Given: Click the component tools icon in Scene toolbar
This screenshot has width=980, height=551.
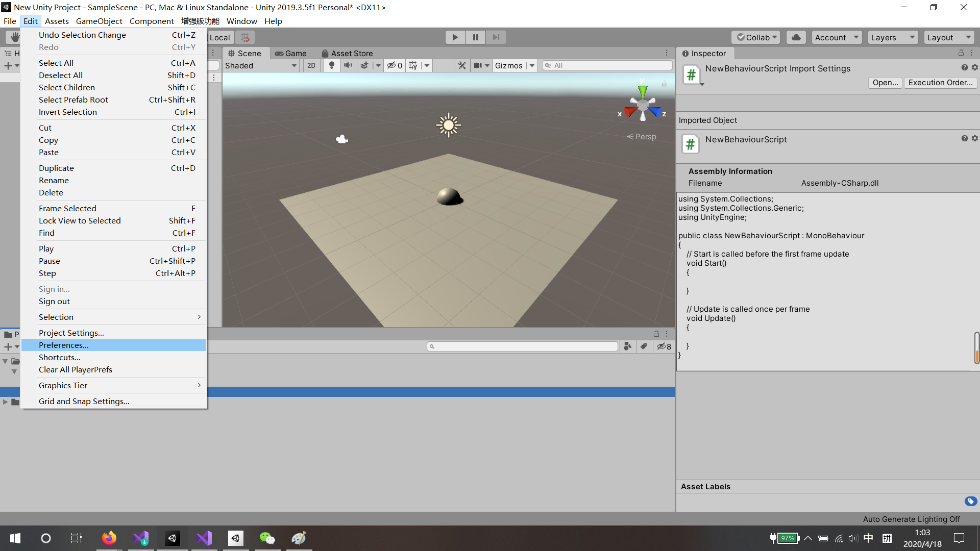Looking at the screenshot, I should coord(462,65).
